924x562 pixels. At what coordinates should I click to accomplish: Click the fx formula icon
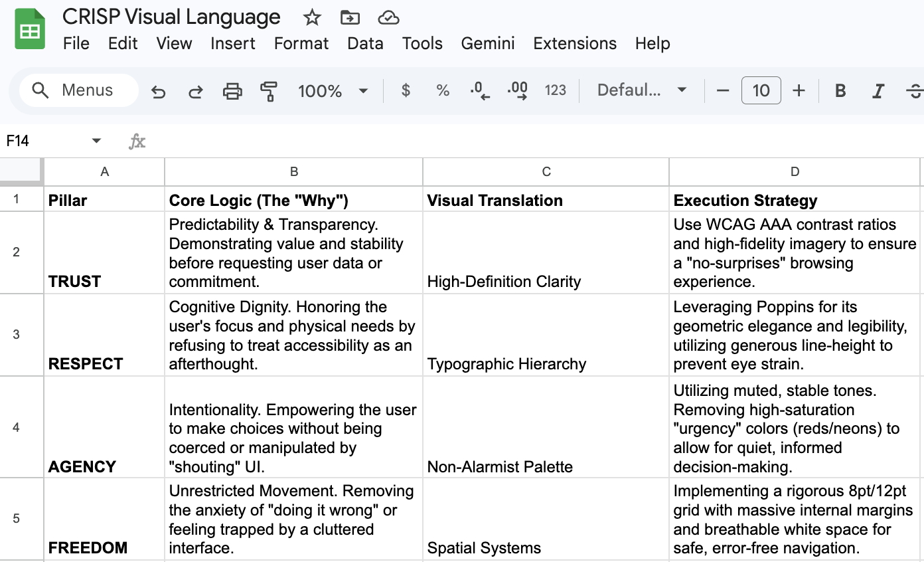click(137, 141)
